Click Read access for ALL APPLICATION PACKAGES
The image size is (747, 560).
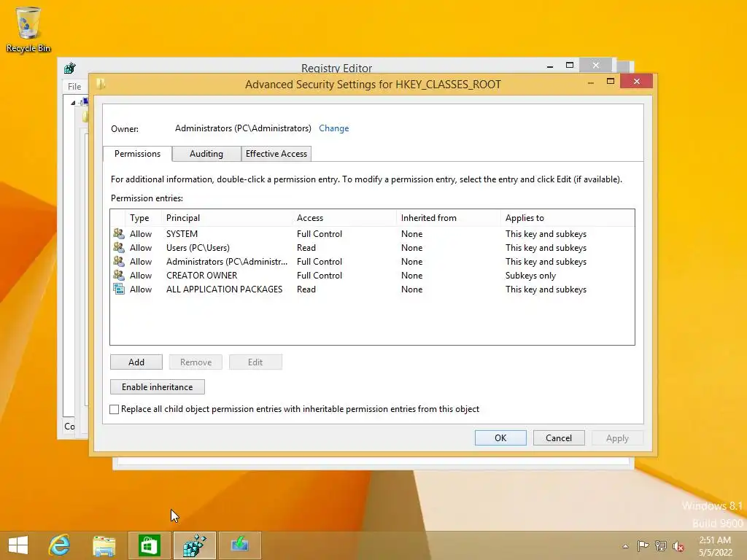click(x=306, y=289)
